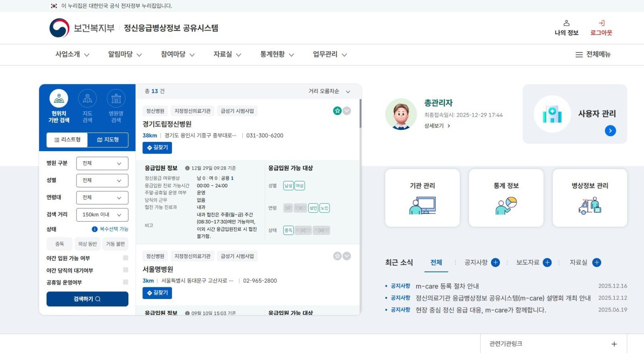
Task: Open 거리 오름차순 sort dropdown
Action: 329,91
